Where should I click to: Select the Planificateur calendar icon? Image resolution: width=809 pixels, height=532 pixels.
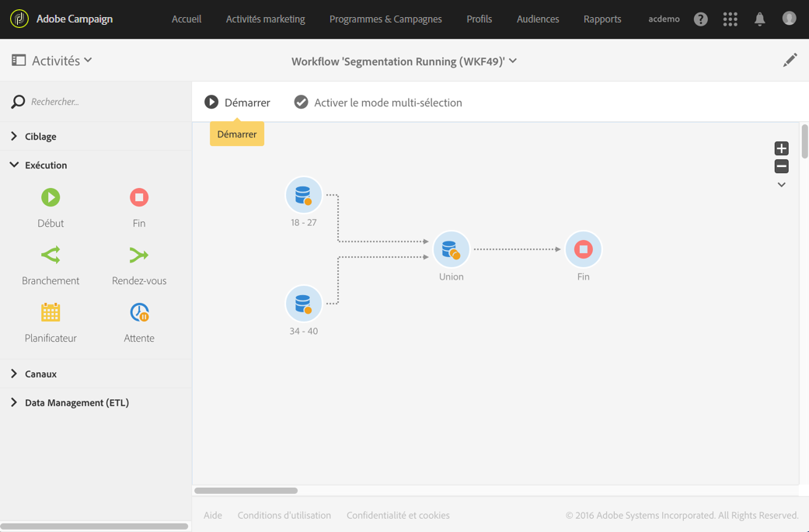point(51,313)
